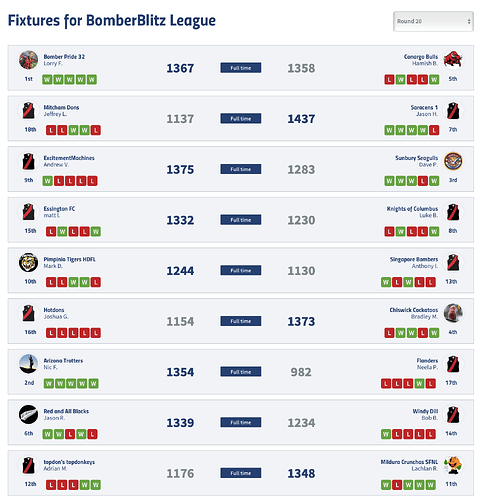Click Chiswick Cockatoos team avatar
Image resolution: width=481 pixels, height=500 pixels.
tap(453, 313)
